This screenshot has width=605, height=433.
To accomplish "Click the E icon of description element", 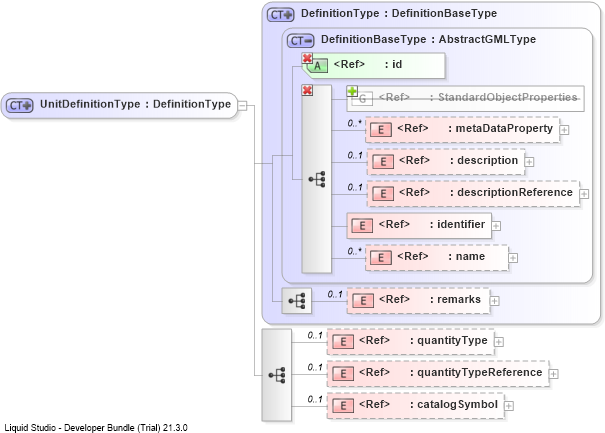I will 382,162.
